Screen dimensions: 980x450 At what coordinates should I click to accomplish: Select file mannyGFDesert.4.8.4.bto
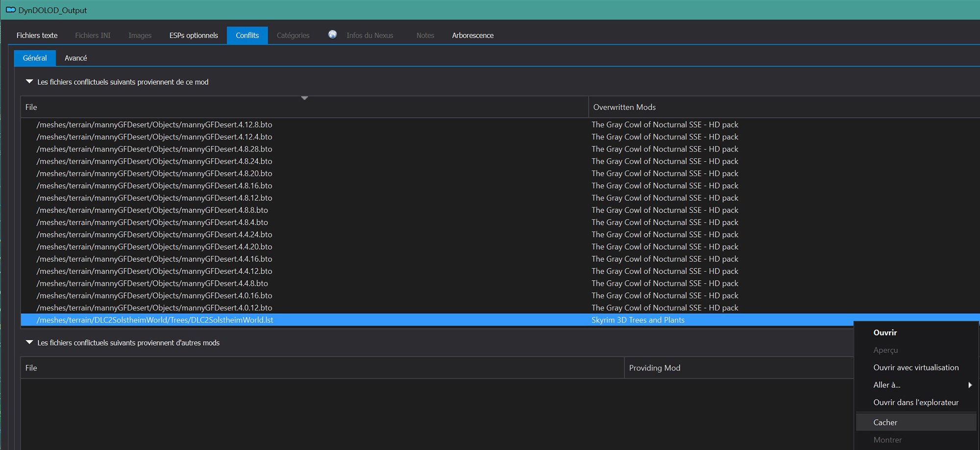tap(152, 222)
